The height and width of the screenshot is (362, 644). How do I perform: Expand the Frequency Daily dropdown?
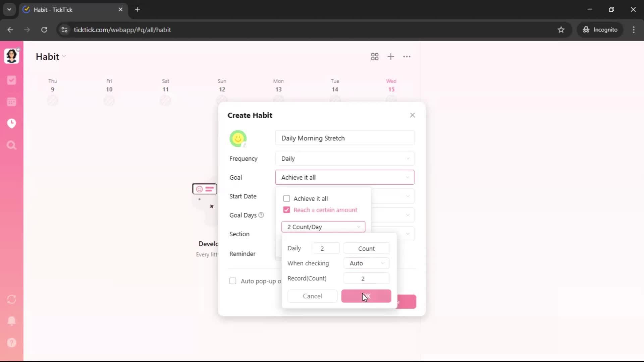tap(344, 159)
